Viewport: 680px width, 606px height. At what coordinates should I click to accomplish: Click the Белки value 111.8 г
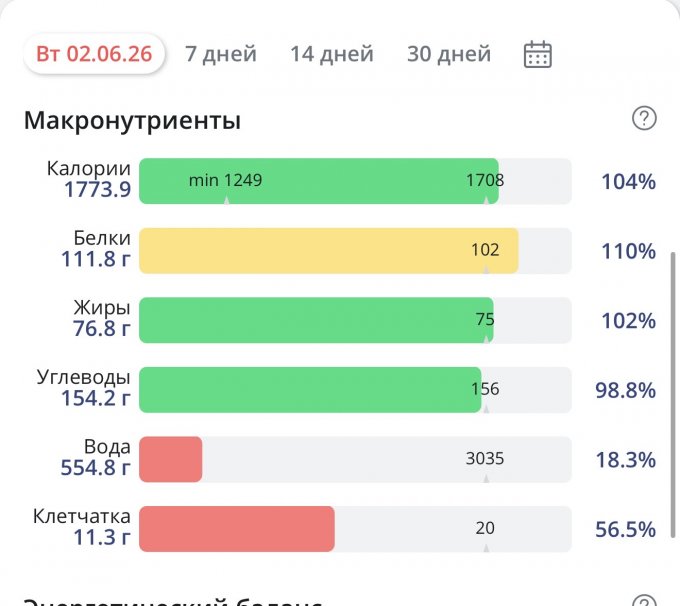pos(96,259)
